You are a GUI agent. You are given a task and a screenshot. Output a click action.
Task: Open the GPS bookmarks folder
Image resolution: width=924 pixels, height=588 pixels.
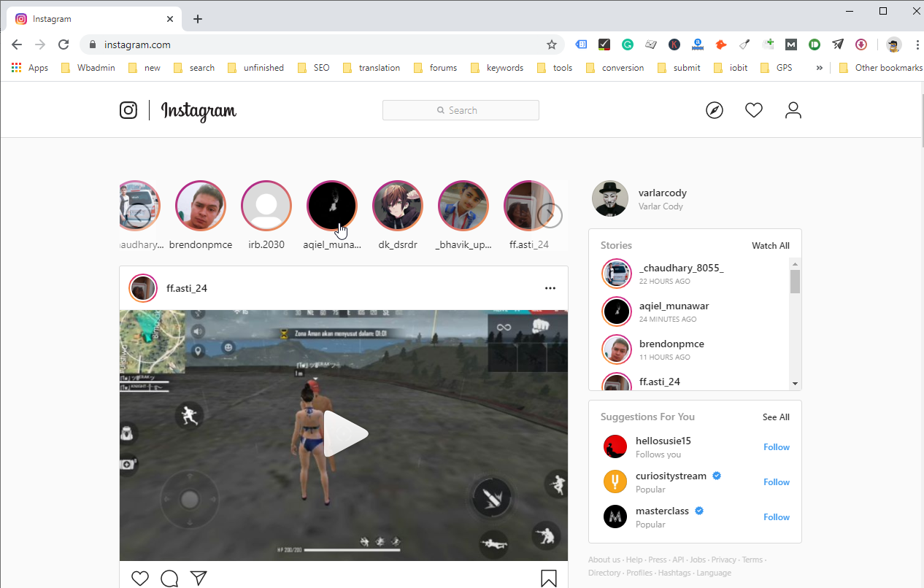(777, 68)
